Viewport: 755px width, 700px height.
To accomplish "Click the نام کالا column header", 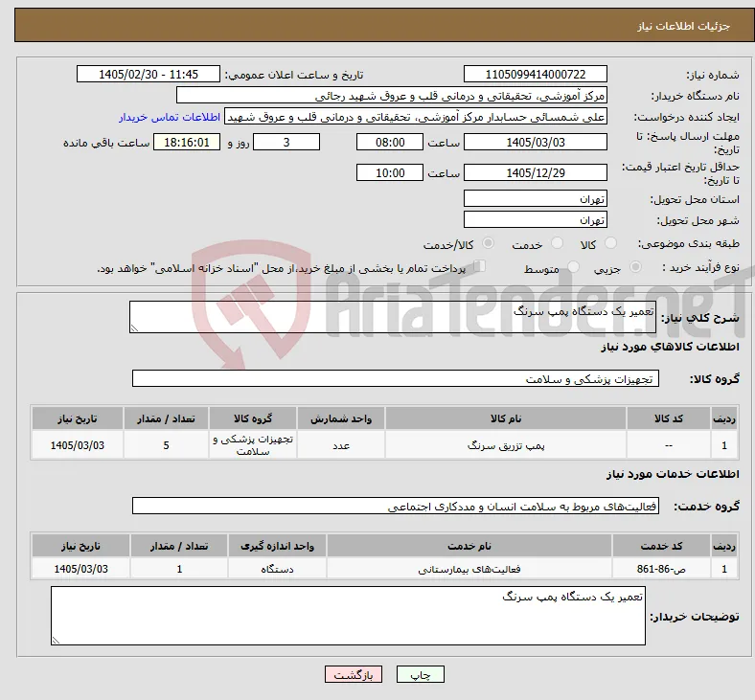I will click(506, 418).
